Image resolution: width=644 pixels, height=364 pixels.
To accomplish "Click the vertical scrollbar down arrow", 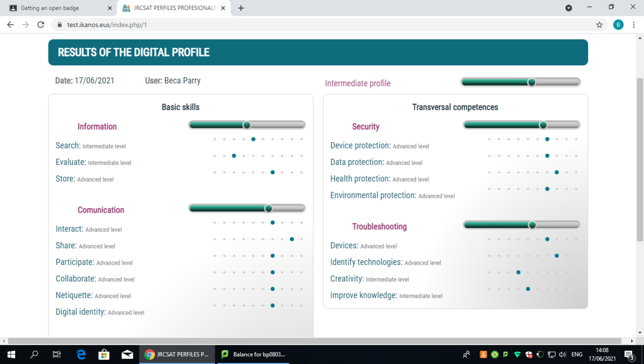I will tap(640, 333).
